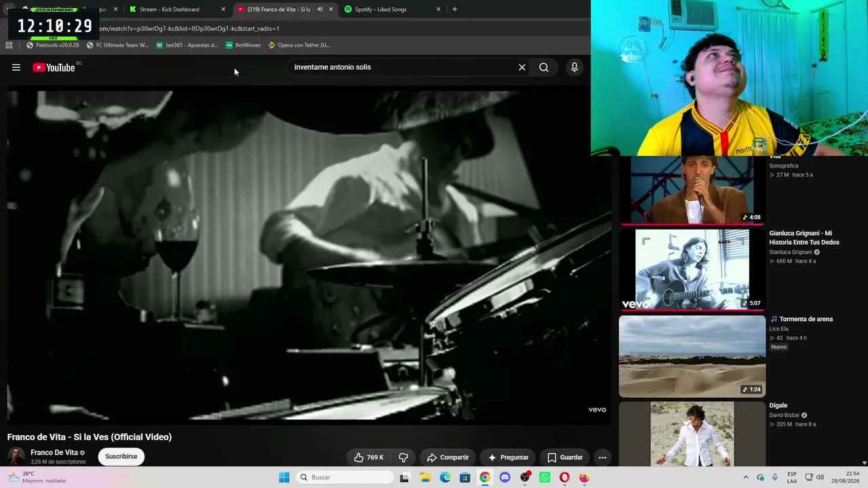Viewport: 868px width, 488px height.
Task: Click the 'David Bisbal' channel name
Action: coord(785,415)
